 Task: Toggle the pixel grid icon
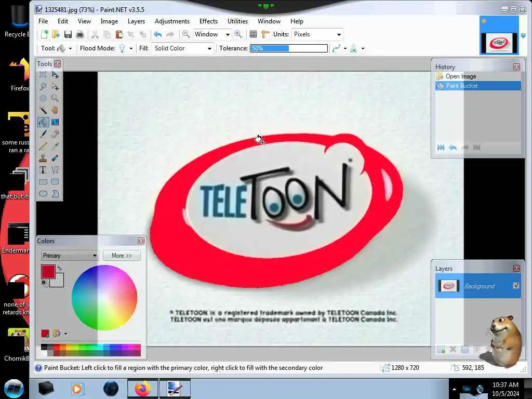[253, 34]
